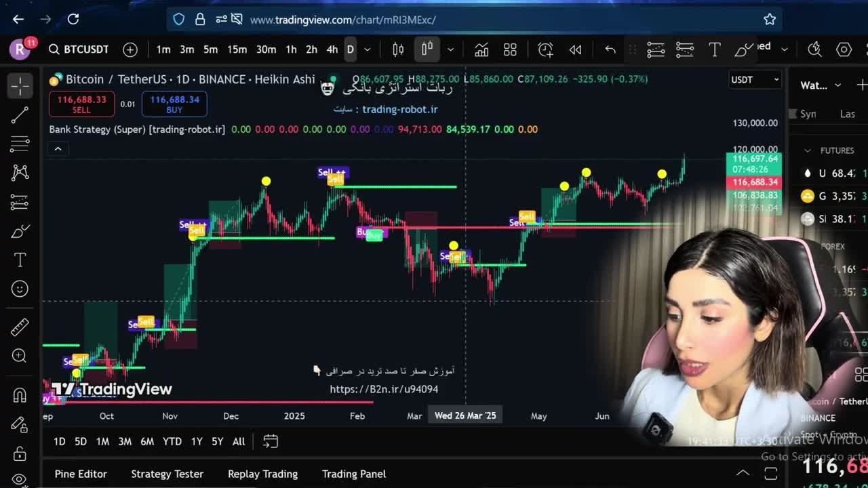Open the USDT currency dropdown
The height and width of the screenshot is (488, 868).
pos(755,80)
